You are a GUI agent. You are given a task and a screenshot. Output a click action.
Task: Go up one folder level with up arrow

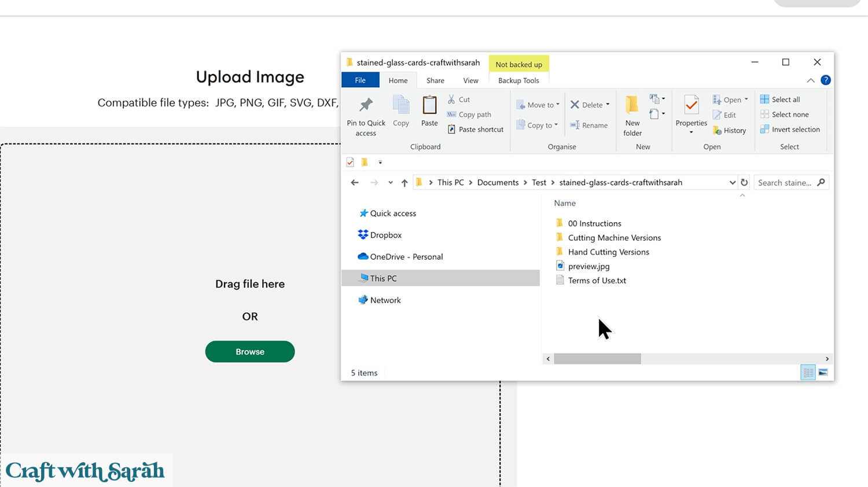click(x=404, y=183)
